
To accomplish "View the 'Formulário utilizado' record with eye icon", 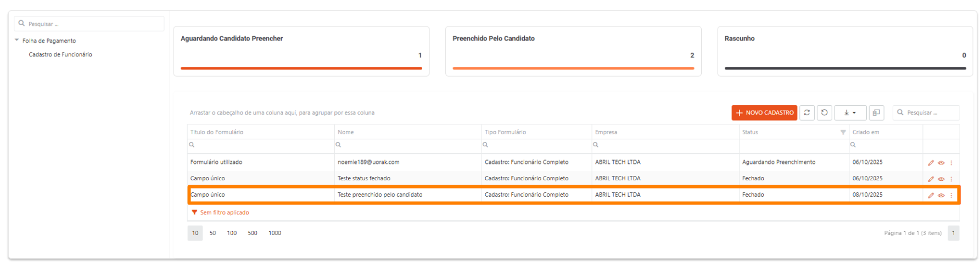I will point(941,163).
